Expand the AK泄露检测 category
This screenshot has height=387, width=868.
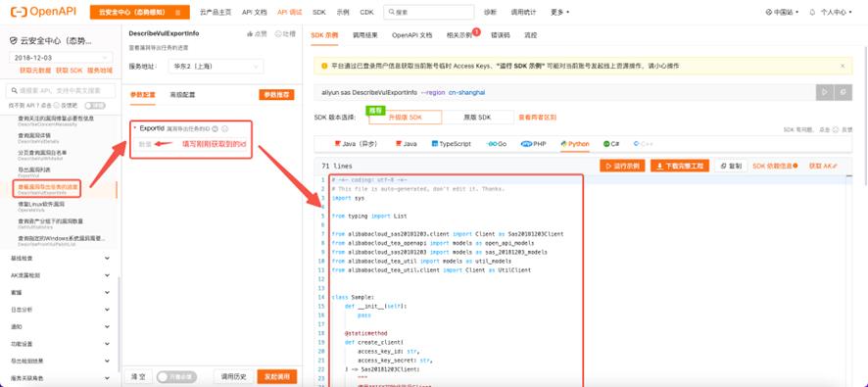(60, 275)
